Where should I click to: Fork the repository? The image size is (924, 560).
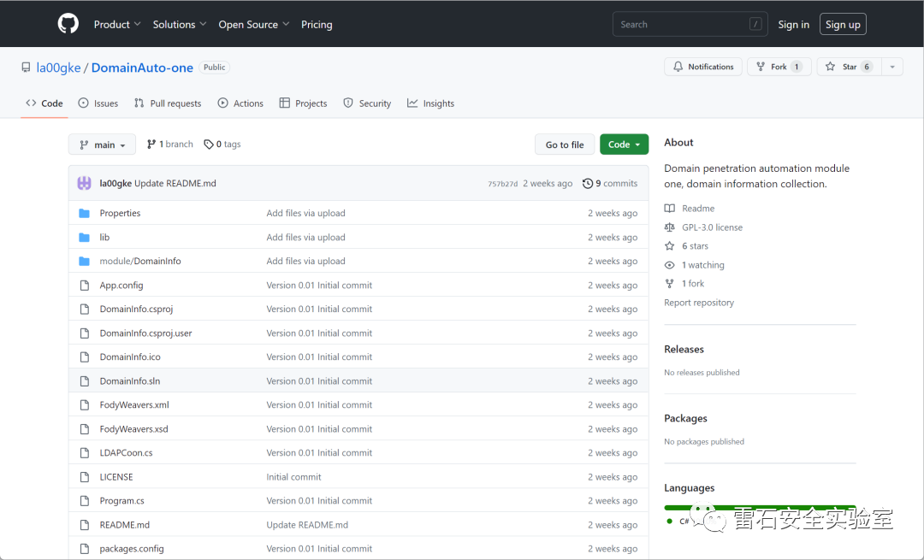coord(779,67)
